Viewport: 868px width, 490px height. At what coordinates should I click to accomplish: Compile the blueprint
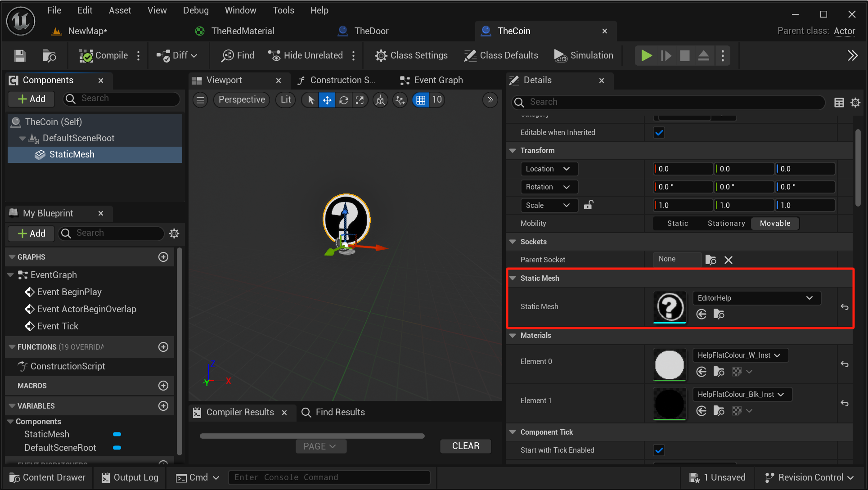104,56
